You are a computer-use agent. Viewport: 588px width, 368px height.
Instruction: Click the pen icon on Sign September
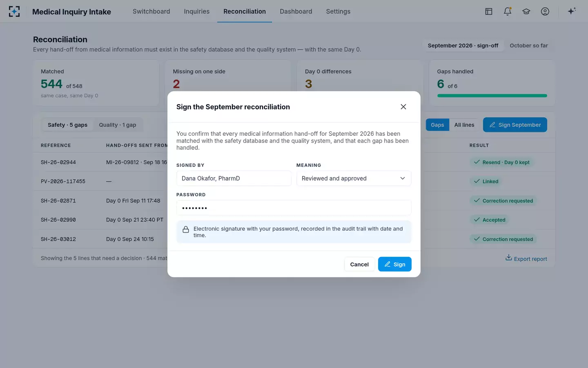tap(492, 125)
